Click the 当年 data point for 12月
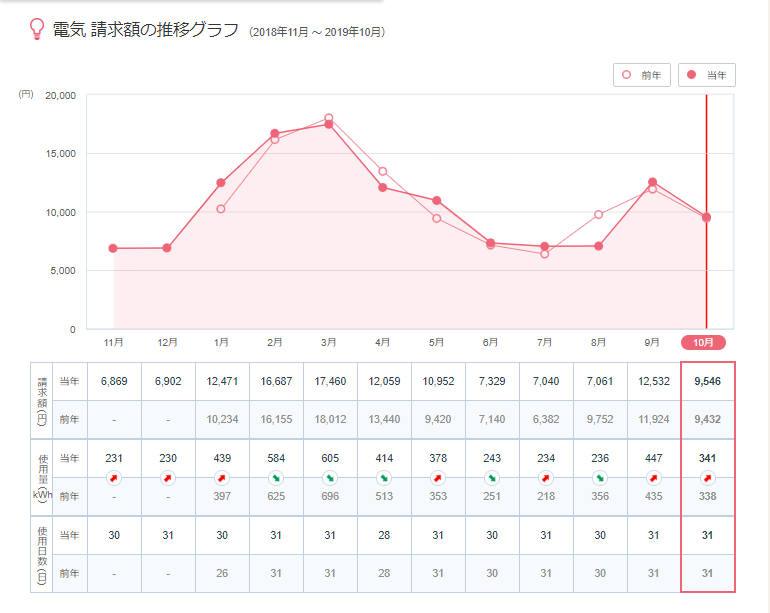The height and width of the screenshot is (613, 770). (167, 248)
